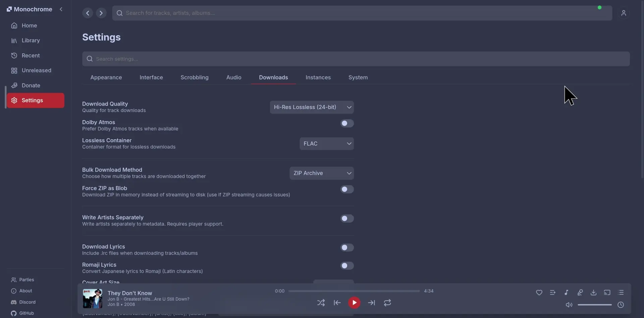Go back with the left arrow button
The image size is (644, 318).
pyautogui.click(x=88, y=13)
